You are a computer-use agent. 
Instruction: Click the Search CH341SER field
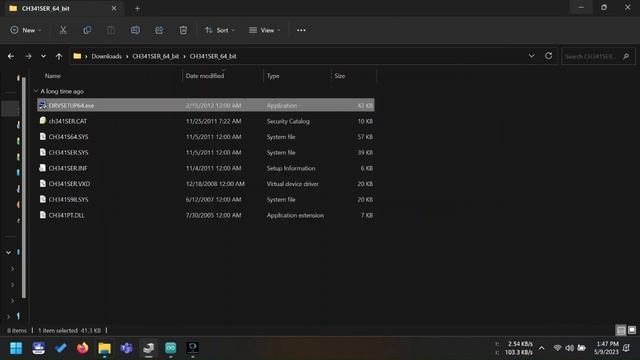click(598, 56)
